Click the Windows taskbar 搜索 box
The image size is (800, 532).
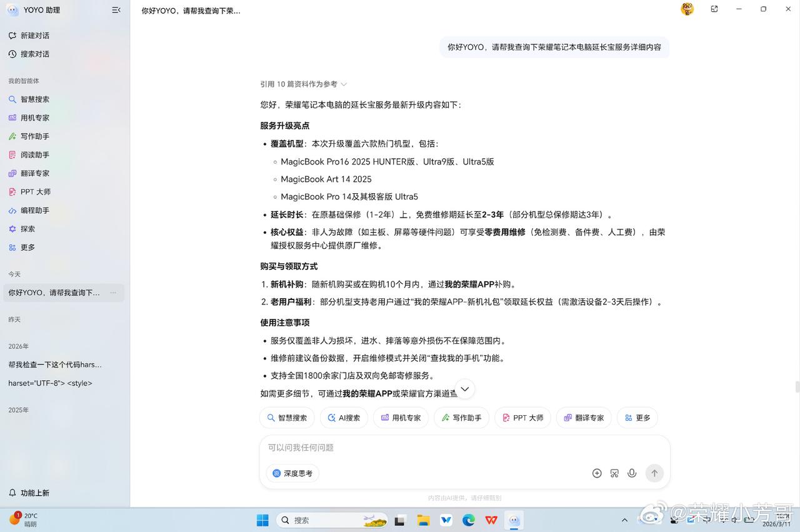331,520
